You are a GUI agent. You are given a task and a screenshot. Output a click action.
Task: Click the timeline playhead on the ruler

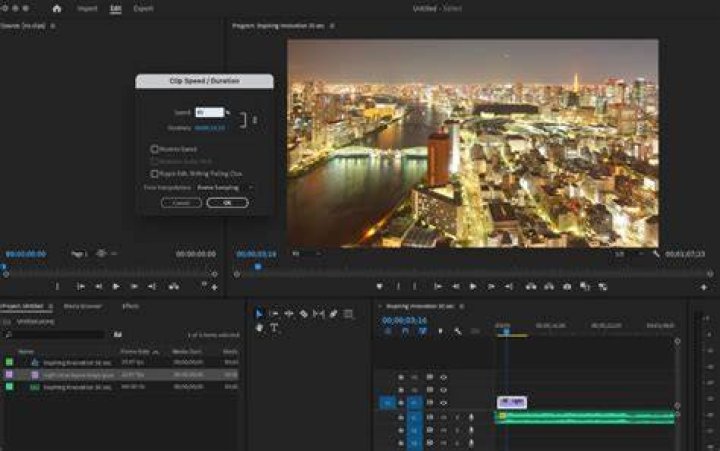coord(506,331)
